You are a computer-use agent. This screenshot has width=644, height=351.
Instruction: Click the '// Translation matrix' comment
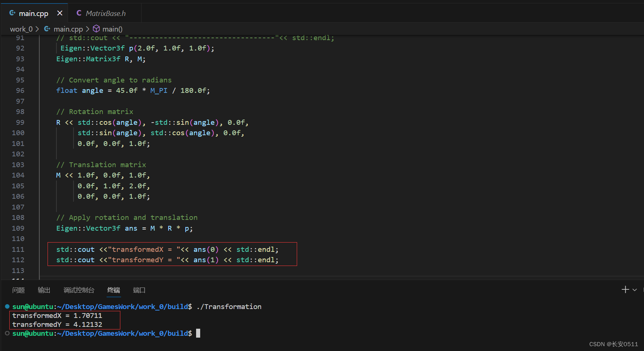(101, 165)
